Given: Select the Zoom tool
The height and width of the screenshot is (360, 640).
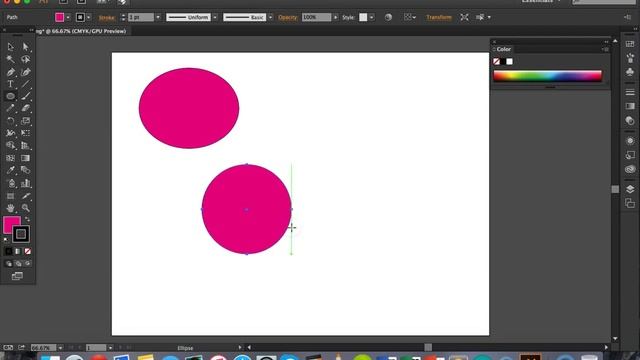Looking at the screenshot, I should (x=25, y=208).
